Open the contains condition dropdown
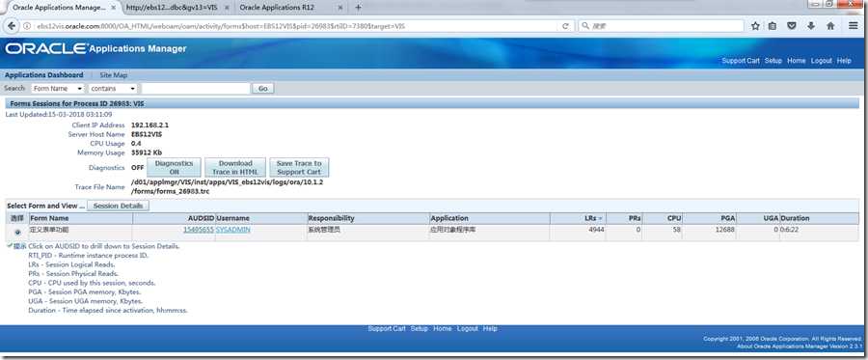This screenshot has height=360, width=868. pos(113,89)
